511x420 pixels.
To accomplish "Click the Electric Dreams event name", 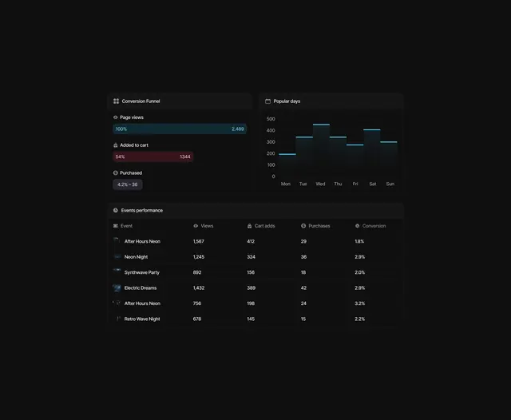I will tap(141, 287).
